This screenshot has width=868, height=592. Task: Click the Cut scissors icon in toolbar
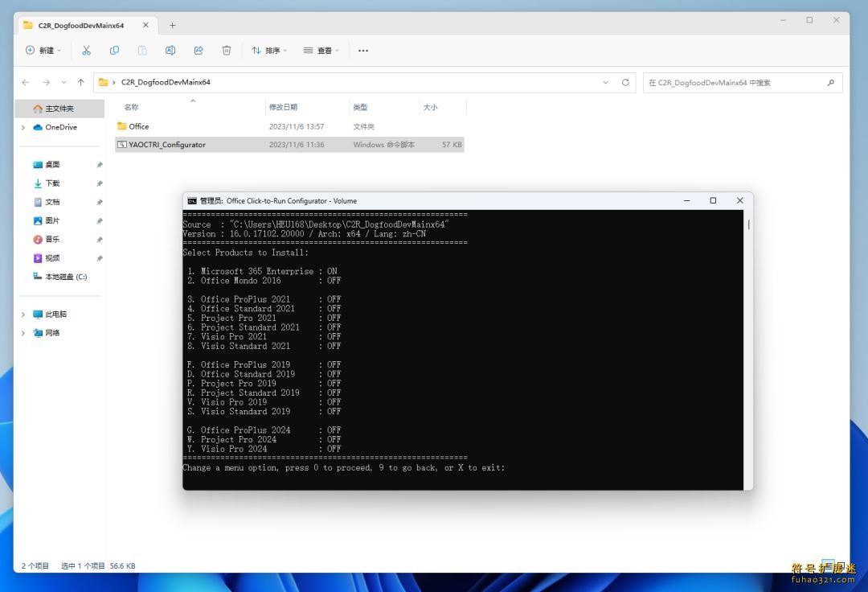pos(86,50)
